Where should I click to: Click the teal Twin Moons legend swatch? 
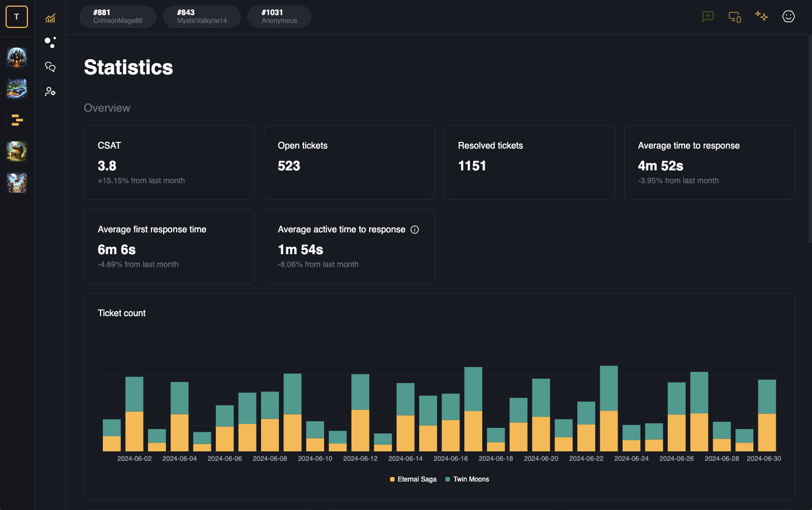click(x=448, y=479)
